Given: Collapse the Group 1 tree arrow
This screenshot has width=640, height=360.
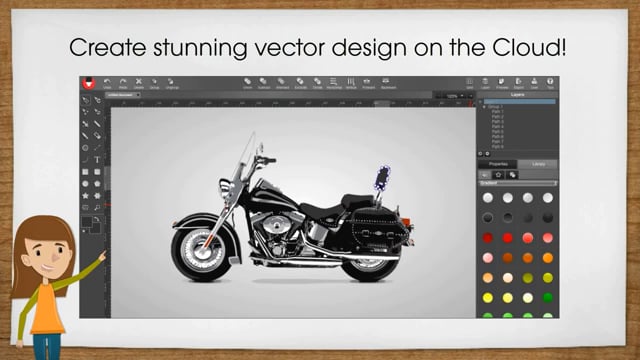Looking at the screenshot, I should coord(484,107).
